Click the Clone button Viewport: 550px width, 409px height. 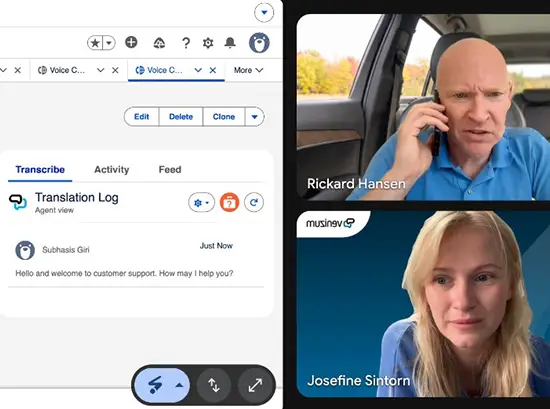tap(224, 116)
